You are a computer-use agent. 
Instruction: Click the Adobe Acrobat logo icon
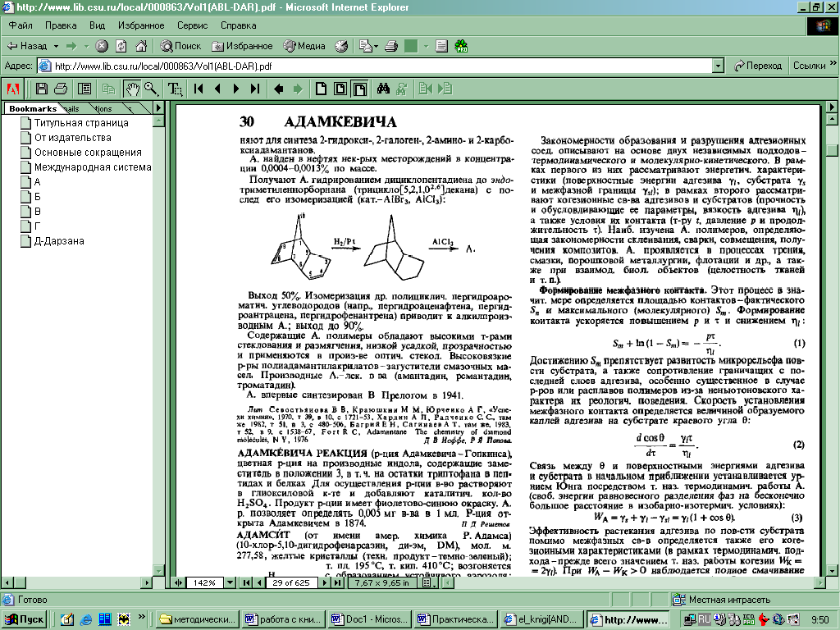tap(13, 89)
